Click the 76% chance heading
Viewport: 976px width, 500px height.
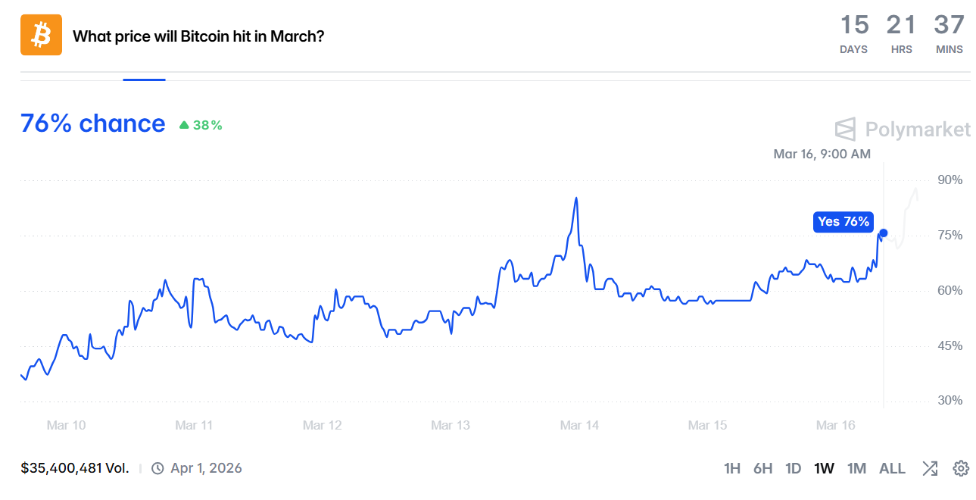click(93, 123)
